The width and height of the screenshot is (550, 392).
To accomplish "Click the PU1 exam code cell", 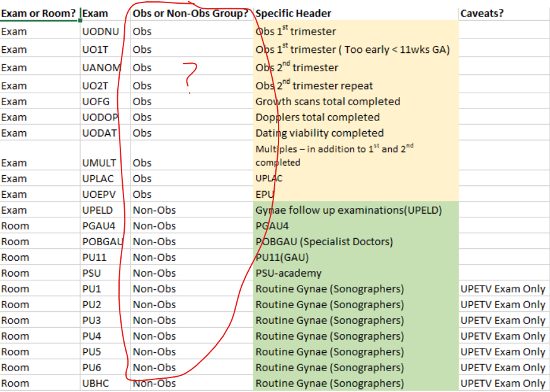I will pos(105,289).
